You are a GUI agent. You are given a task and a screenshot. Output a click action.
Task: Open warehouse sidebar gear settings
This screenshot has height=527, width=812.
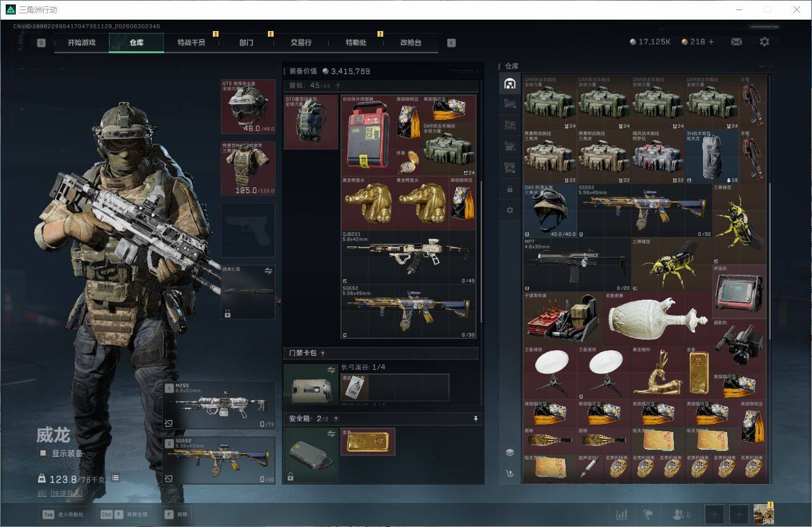coord(510,210)
